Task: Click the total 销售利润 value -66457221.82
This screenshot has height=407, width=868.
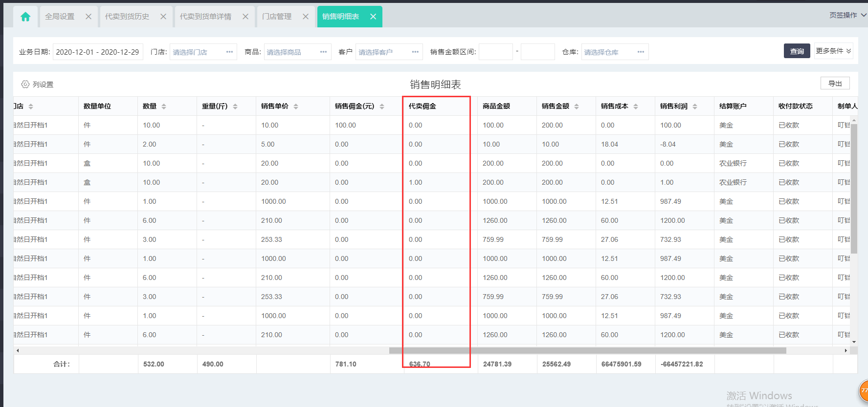Action: [x=682, y=364]
